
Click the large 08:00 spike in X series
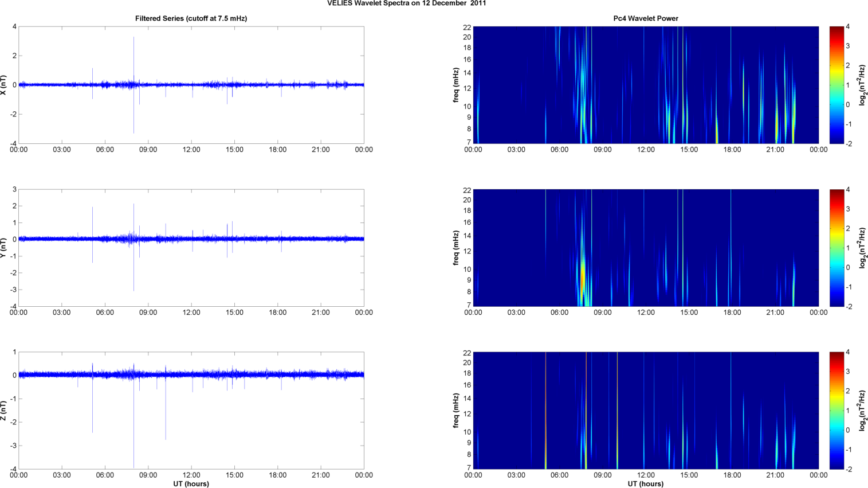pos(134,57)
